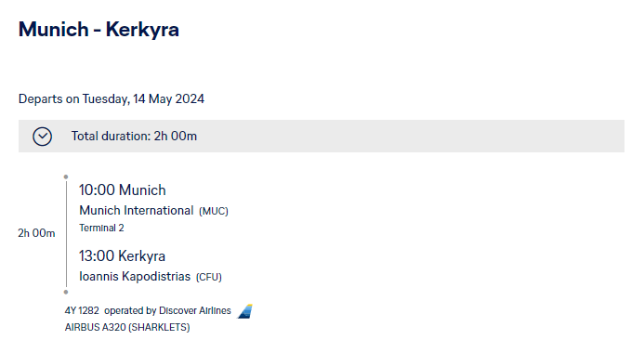
Task: Click the 13:00 Kerkyra arrival time
Action: coord(122,255)
